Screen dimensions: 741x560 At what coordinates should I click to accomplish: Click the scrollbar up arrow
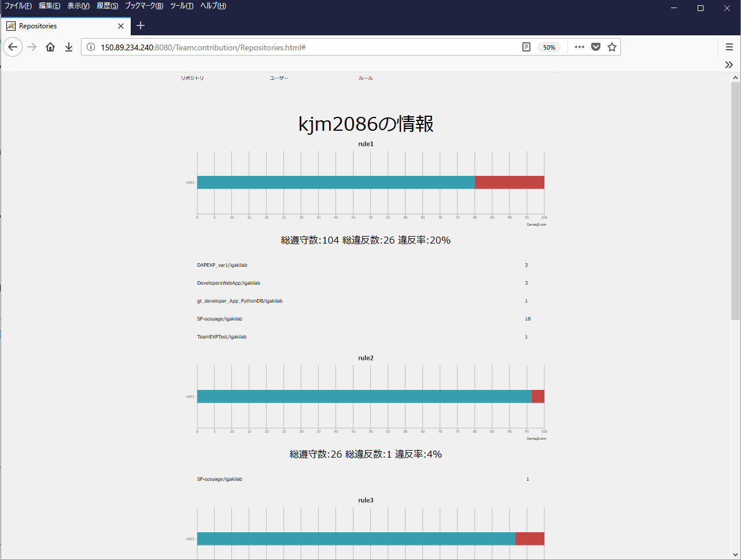(x=736, y=78)
